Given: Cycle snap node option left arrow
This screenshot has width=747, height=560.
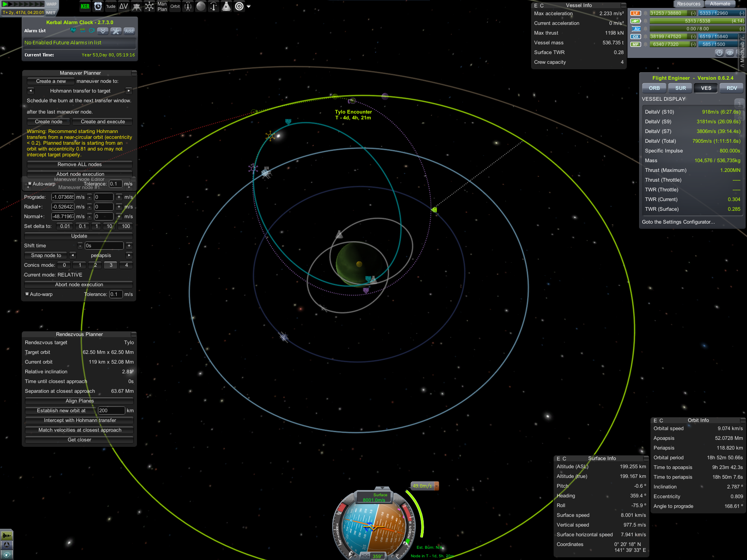Looking at the screenshot, I should coord(73,255).
